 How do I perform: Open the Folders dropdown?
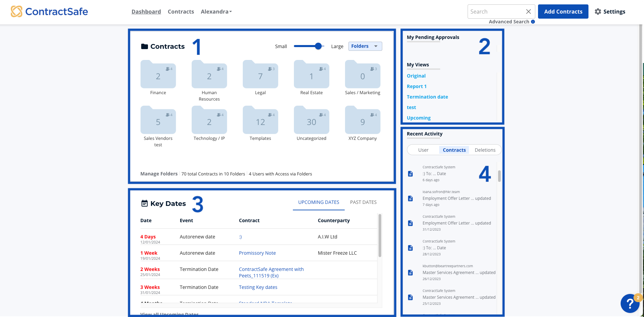(x=365, y=46)
